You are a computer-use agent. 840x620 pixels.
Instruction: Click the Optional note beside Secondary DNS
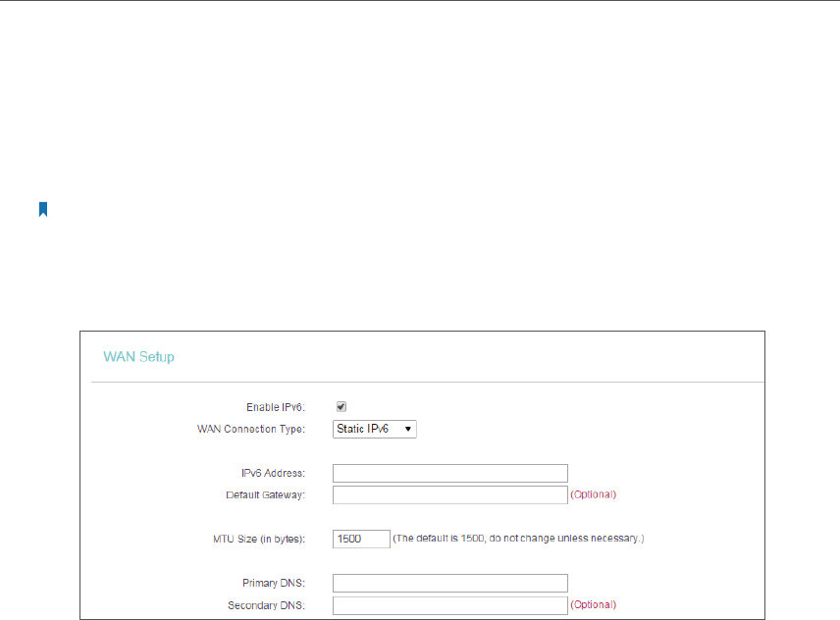point(593,605)
